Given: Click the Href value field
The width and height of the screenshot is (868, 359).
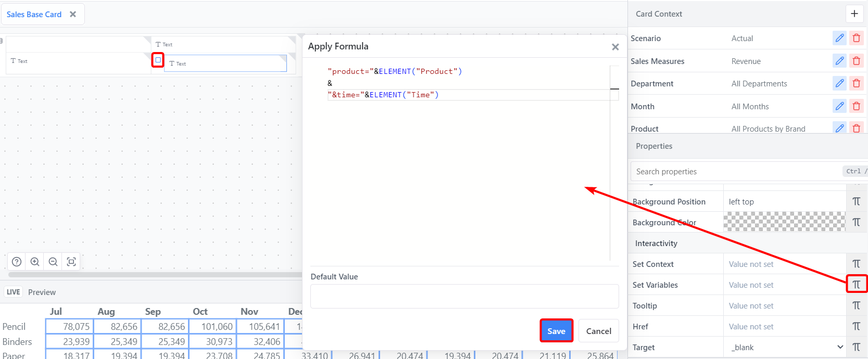Looking at the screenshot, I should (785, 326).
